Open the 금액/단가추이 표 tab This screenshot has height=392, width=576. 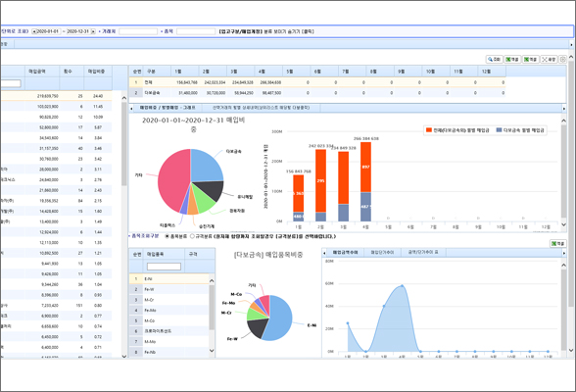click(x=423, y=253)
